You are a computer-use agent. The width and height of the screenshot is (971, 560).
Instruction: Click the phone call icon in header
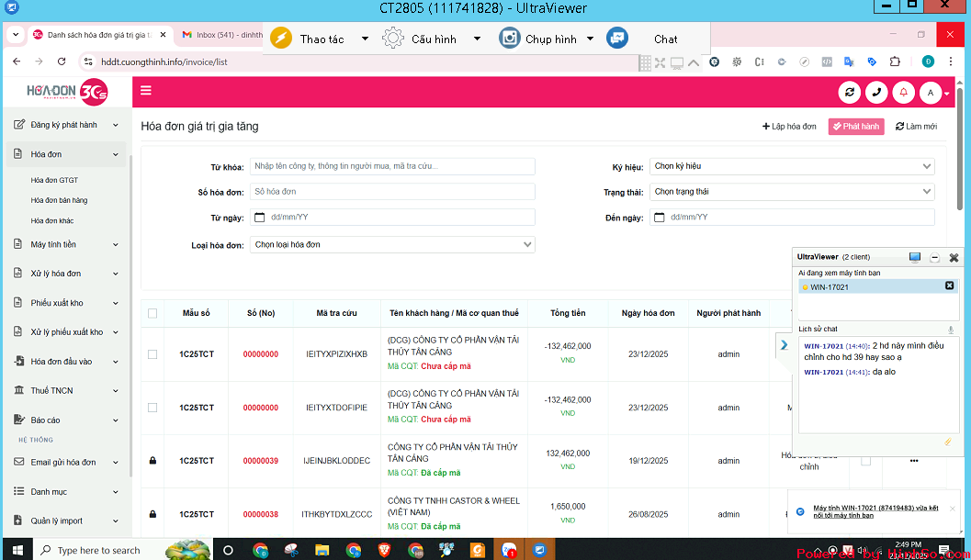[x=876, y=93]
